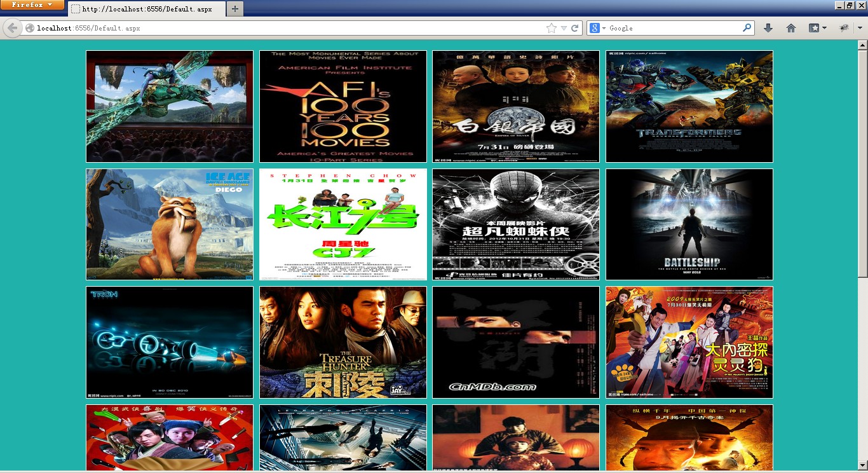Image resolution: width=868 pixels, height=473 pixels.
Task: Open the CnMDb.com dark poster
Action: tap(516, 343)
